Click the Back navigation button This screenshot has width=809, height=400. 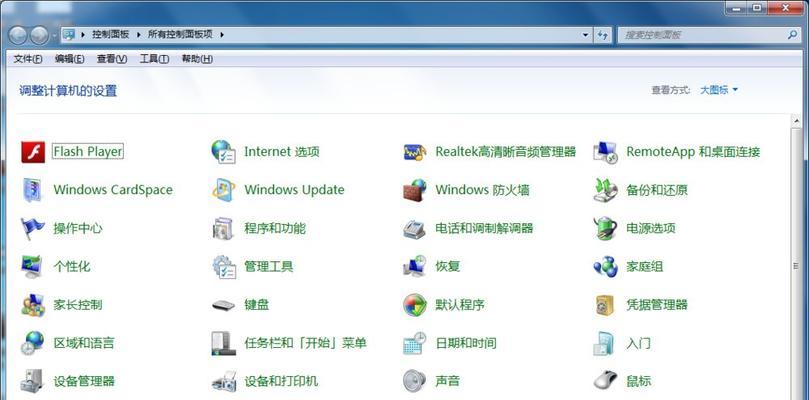[x=18, y=35]
